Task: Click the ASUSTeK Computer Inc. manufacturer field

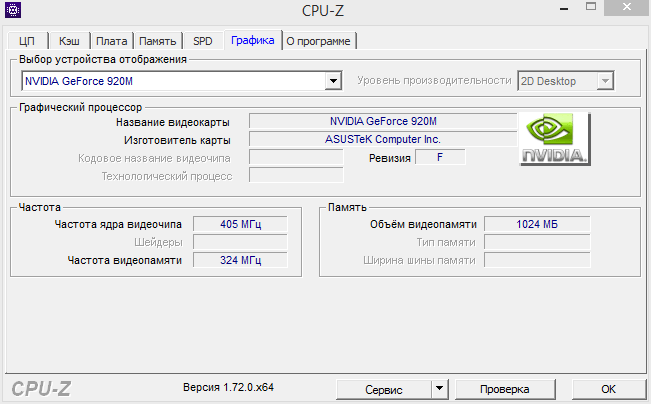Action: (x=383, y=139)
